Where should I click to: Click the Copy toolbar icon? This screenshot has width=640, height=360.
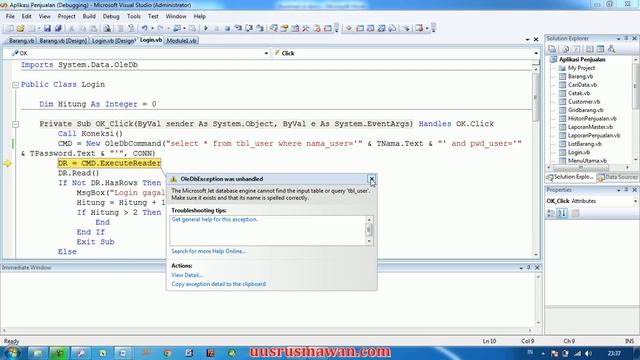[82, 28]
